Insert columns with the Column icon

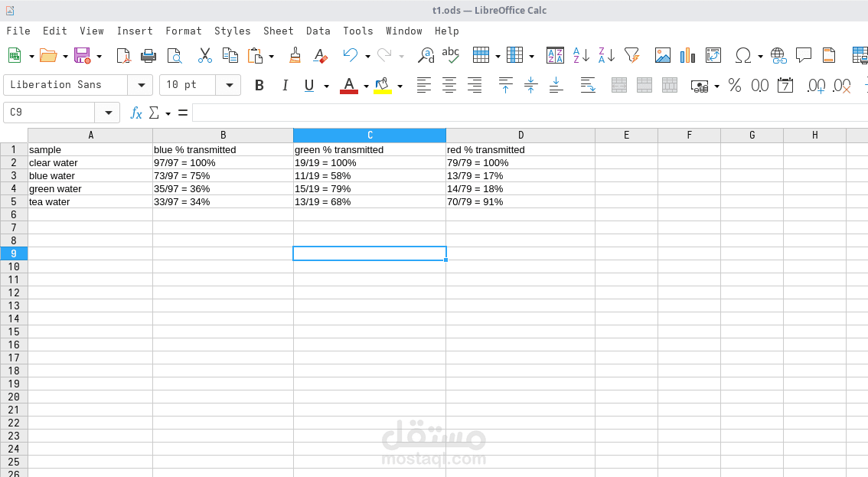515,55
